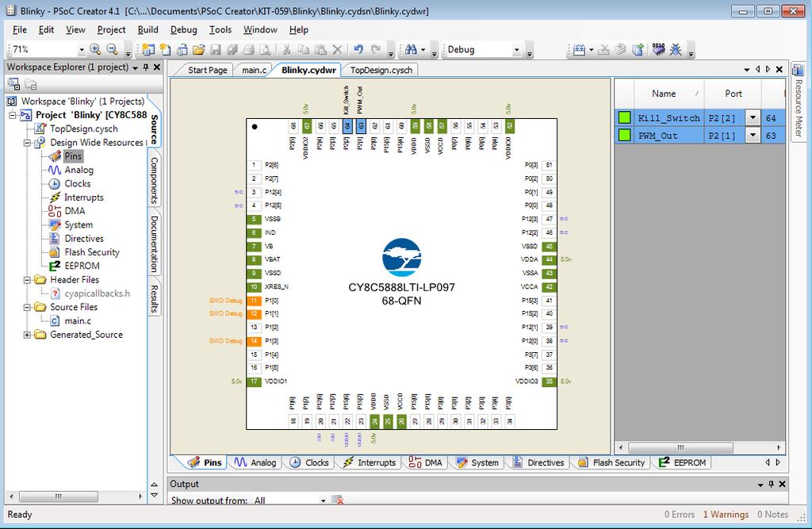
Task: Click the '1 Warnings' status bar text
Action: 726,515
